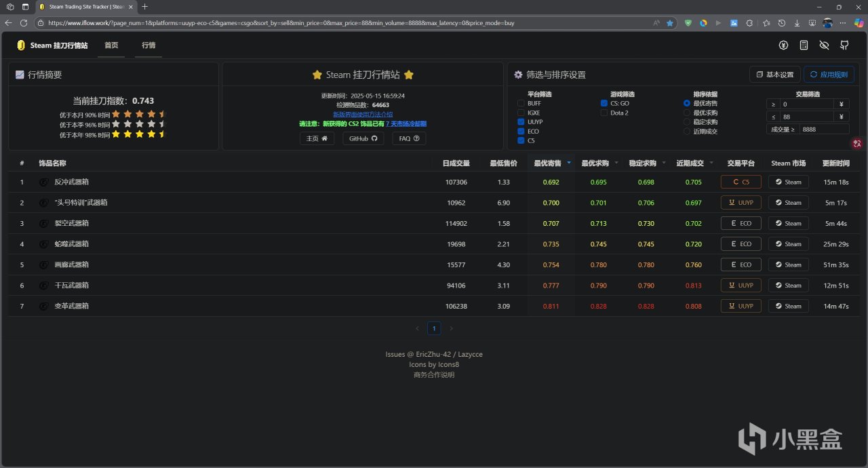Click minimum price input field with 0
Viewport: 868px width, 468px height.
point(806,104)
